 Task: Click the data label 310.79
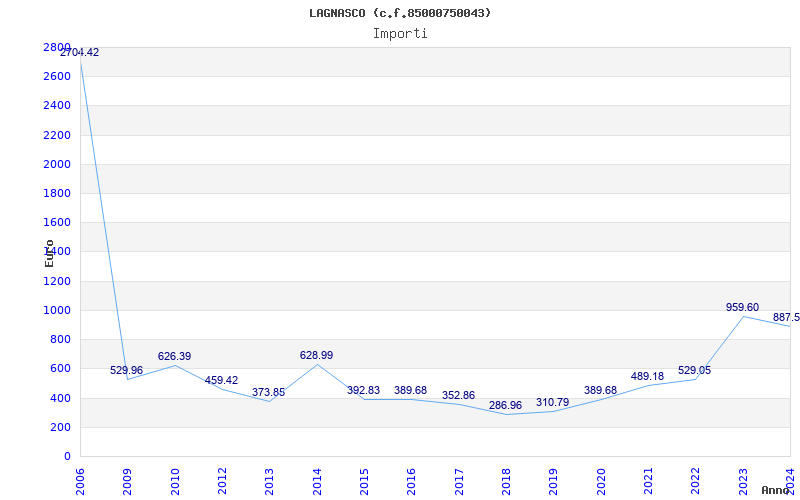coord(552,403)
